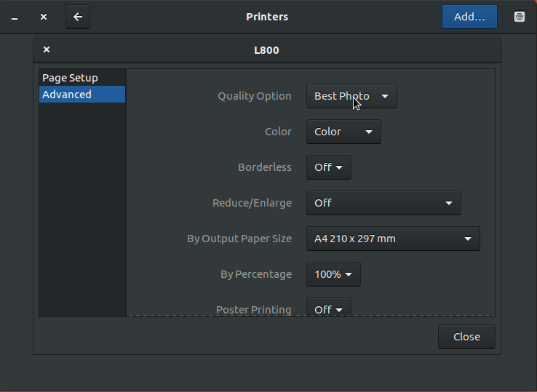This screenshot has width=537, height=392.
Task: Close the Printers window via title bar X
Action: (x=44, y=17)
